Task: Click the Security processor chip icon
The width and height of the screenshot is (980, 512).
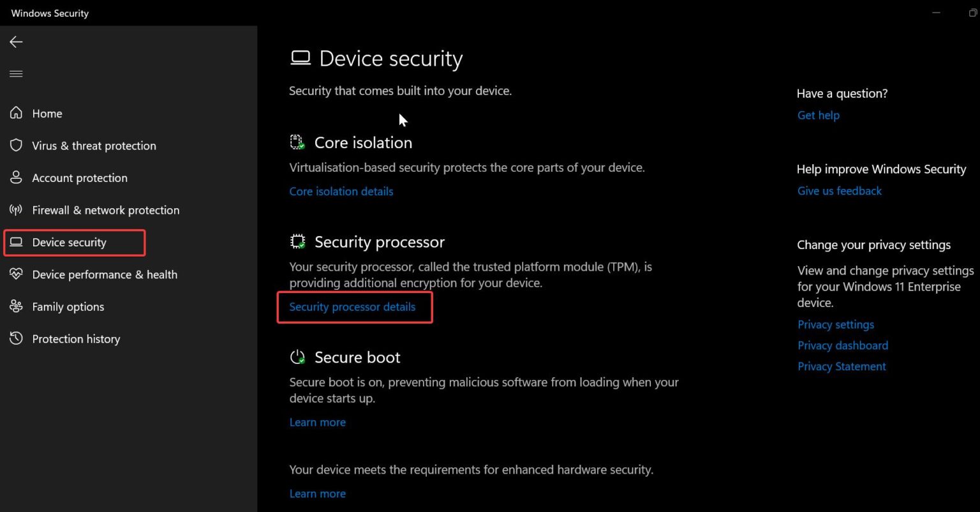Action: click(x=297, y=241)
